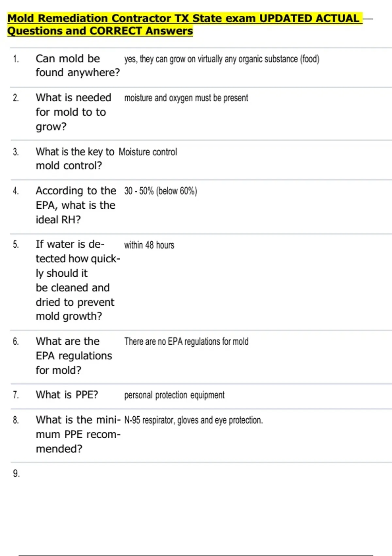
Task: Click the EPA ideal RH question
Action: point(75,205)
